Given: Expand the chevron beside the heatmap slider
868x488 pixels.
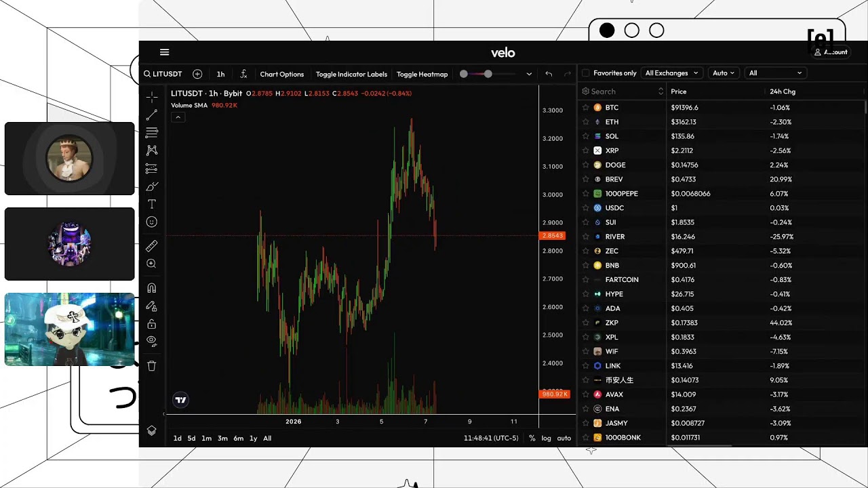Looking at the screenshot, I should point(529,74).
